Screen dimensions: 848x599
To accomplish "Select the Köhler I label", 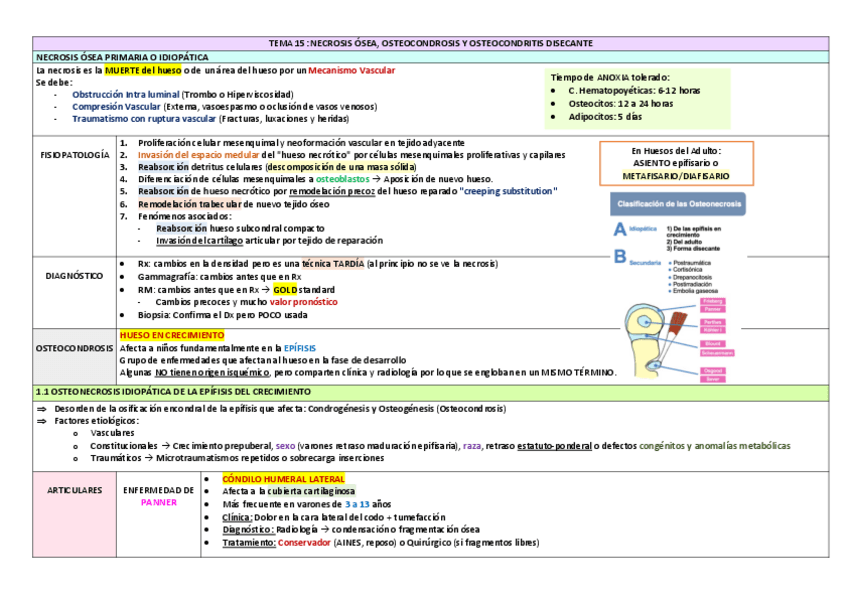I will pyautogui.click(x=712, y=330).
